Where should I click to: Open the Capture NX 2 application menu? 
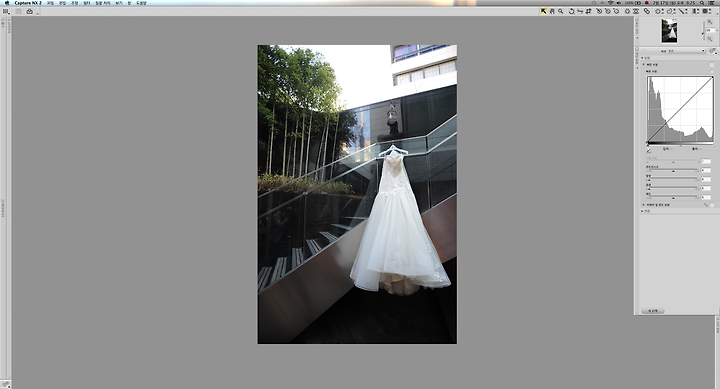28,3
